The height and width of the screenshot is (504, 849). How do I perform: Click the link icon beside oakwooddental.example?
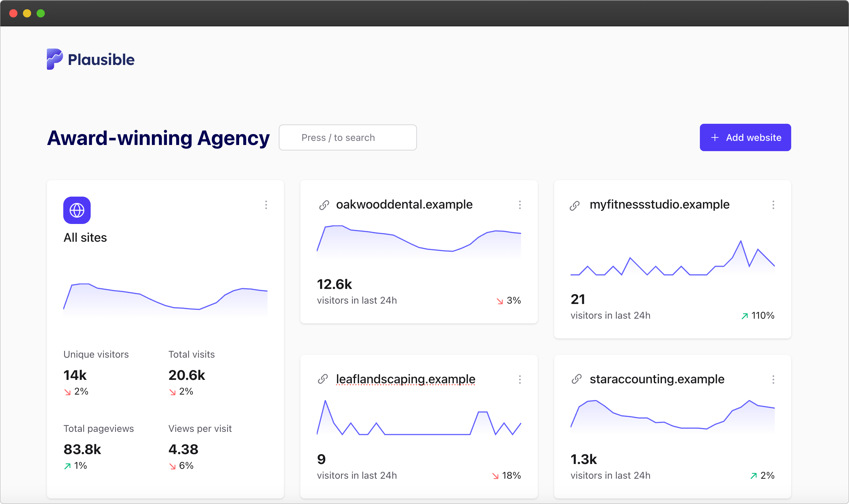point(324,204)
